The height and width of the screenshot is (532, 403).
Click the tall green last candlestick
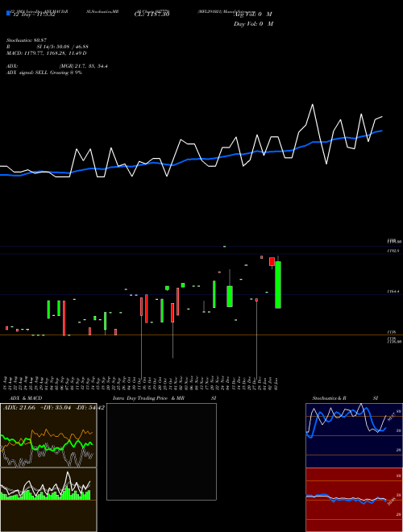pos(278,285)
